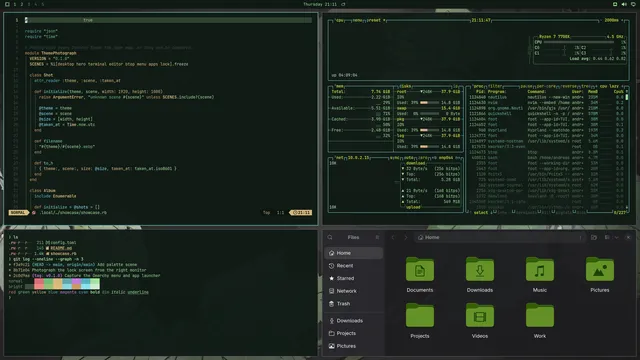Click module ThemePhotograph line in editor
This screenshot has width=640, height=360.
[x=51, y=53]
